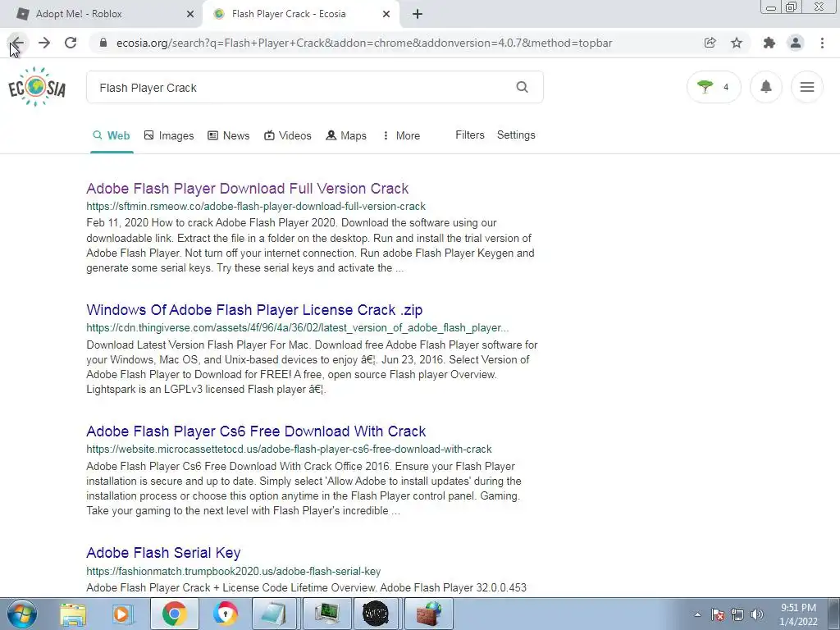Switch to Videos results
Screen dimensions: 840x630
[288, 135]
